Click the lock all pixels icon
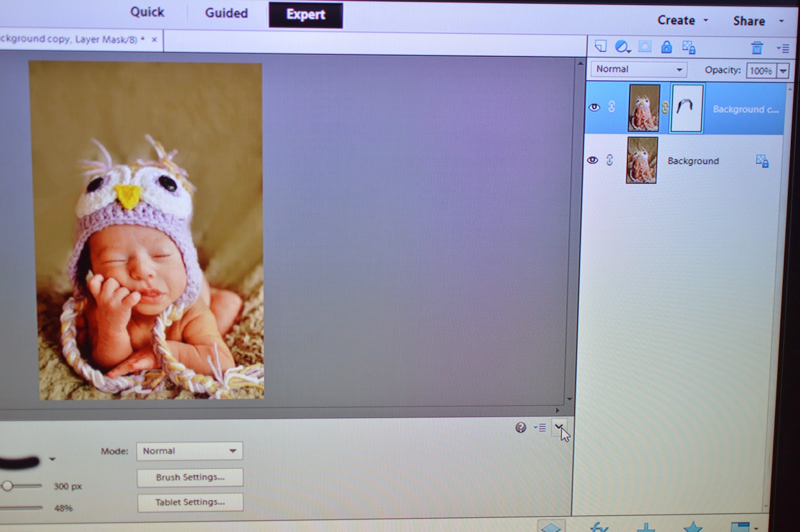Screen dimensions: 800x532 666,47
